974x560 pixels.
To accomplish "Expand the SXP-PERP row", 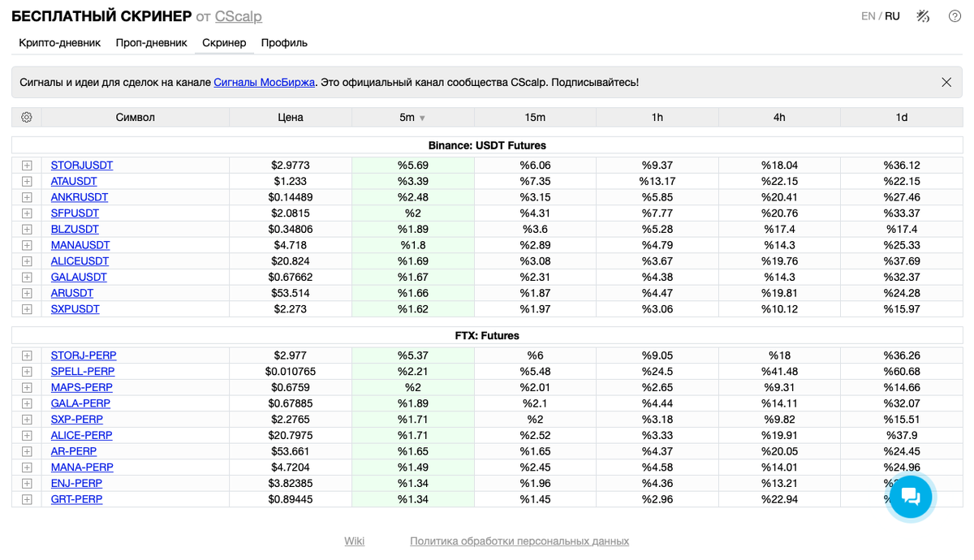I will (x=27, y=420).
